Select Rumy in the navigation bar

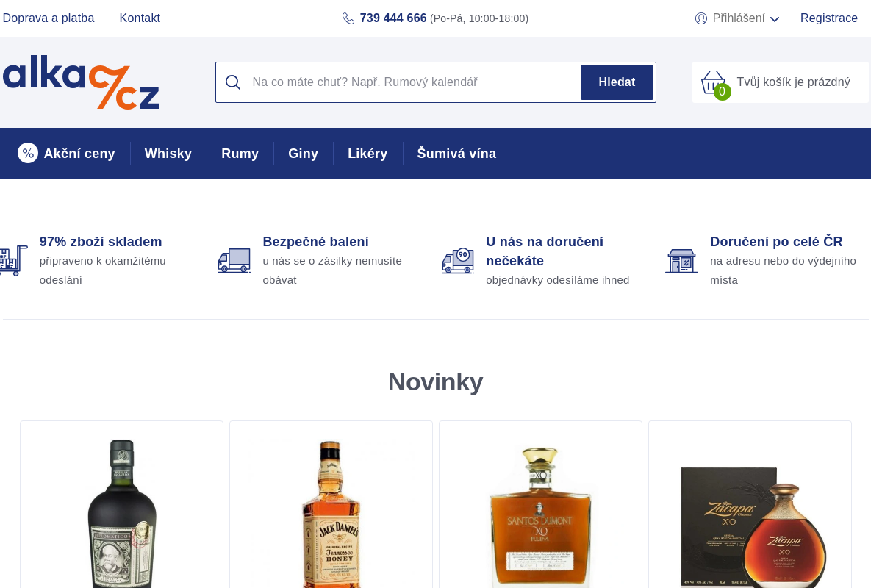(x=240, y=154)
